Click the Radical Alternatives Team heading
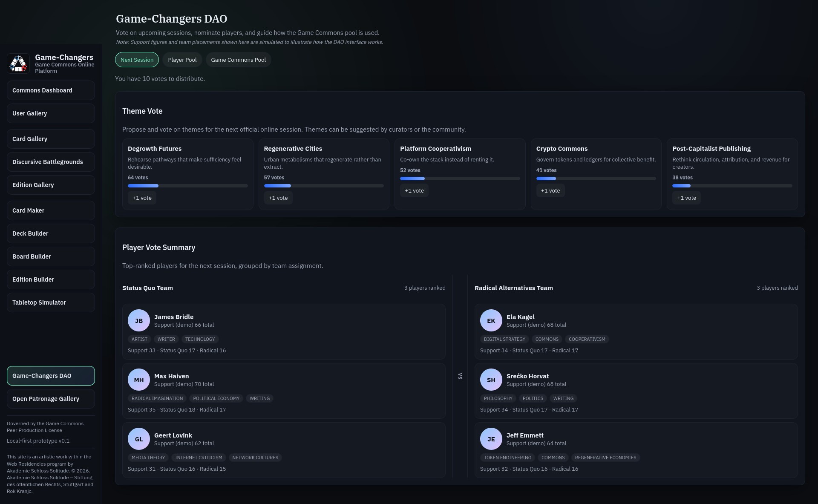Screen dimensions: 818x504 point(514,288)
